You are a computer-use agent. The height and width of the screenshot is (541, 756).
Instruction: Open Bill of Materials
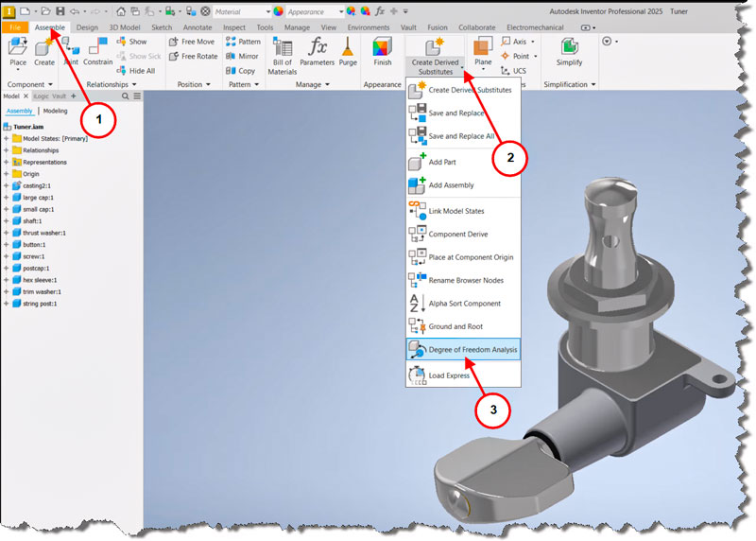click(x=282, y=56)
